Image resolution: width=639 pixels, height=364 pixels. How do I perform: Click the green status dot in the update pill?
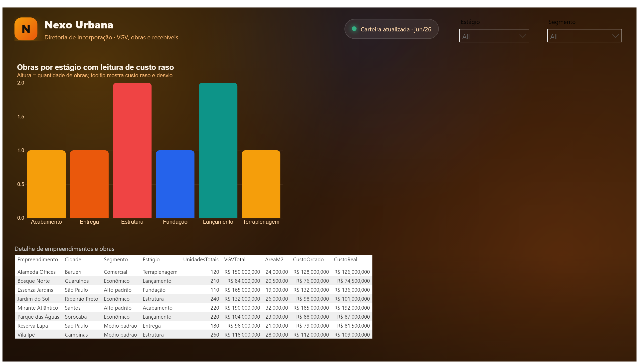(x=354, y=29)
